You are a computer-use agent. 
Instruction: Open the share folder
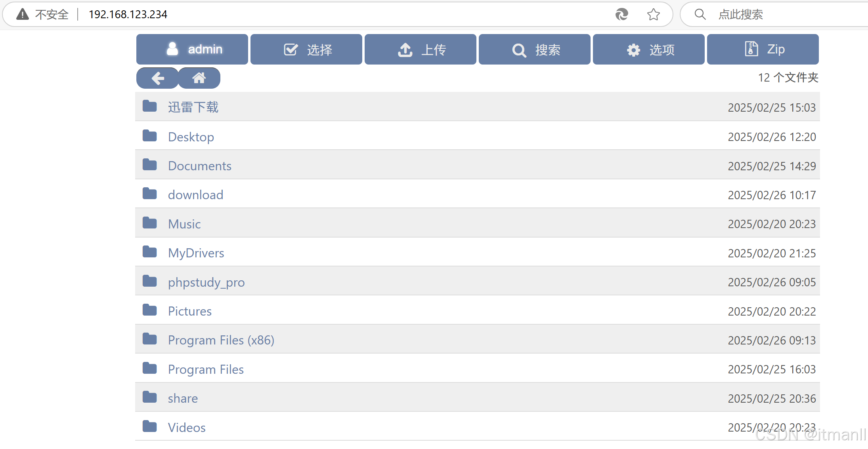pyautogui.click(x=183, y=398)
